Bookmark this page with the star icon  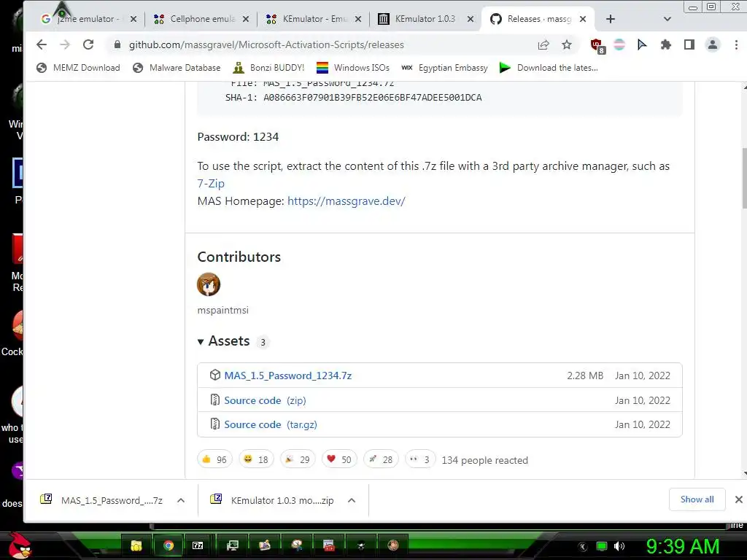pos(566,44)
